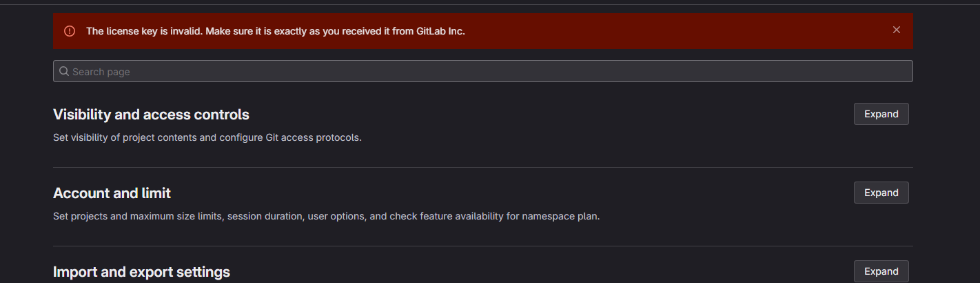Click the GitLab Inc. text in alert
This screenshot has height=283, width=980.
(x=440, y=31)
